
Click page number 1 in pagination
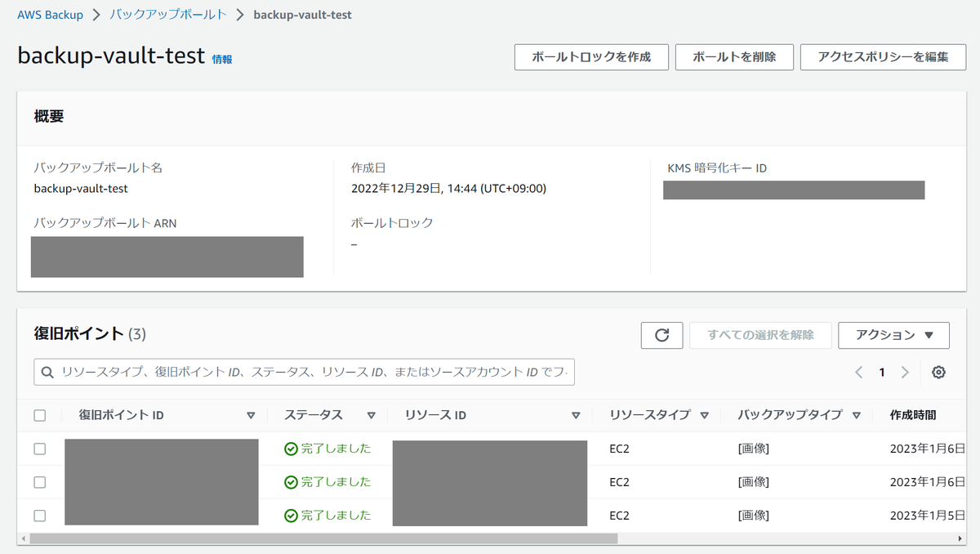(882, 373)
